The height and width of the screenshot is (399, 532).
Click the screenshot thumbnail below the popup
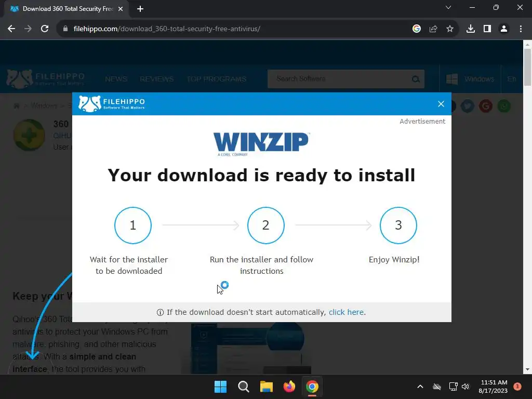pos(251,348)
